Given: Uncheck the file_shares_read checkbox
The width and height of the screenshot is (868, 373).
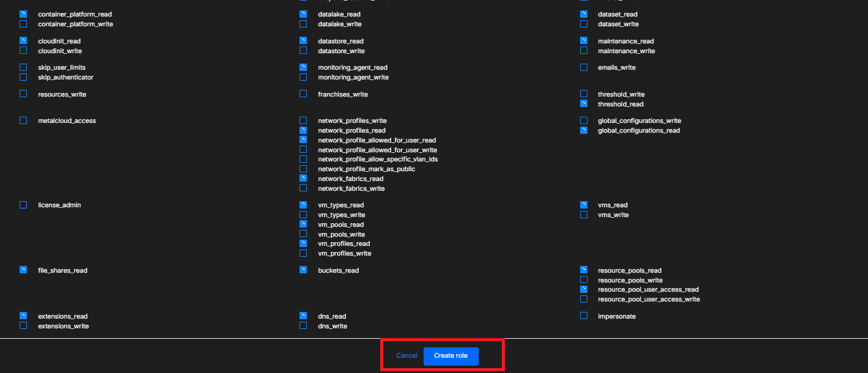Looking at the screenshot, I should tap(23, 270).
